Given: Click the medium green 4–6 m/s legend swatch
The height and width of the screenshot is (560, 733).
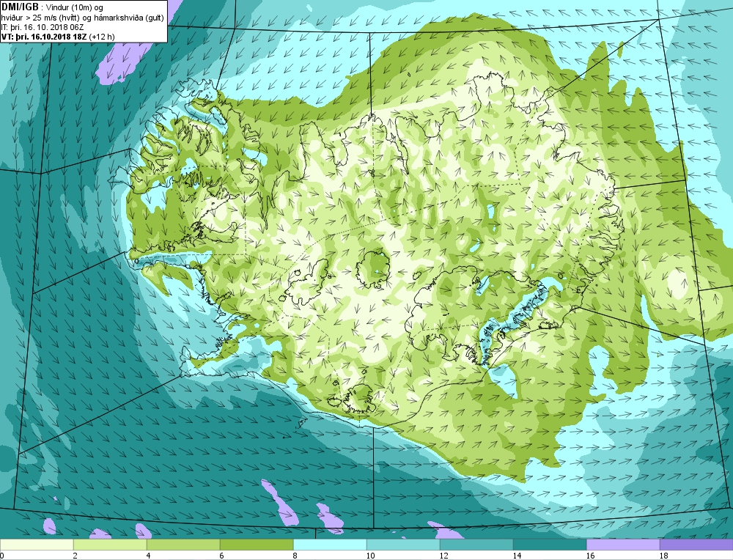Looking at the screenshot, I should click(183, 545).
